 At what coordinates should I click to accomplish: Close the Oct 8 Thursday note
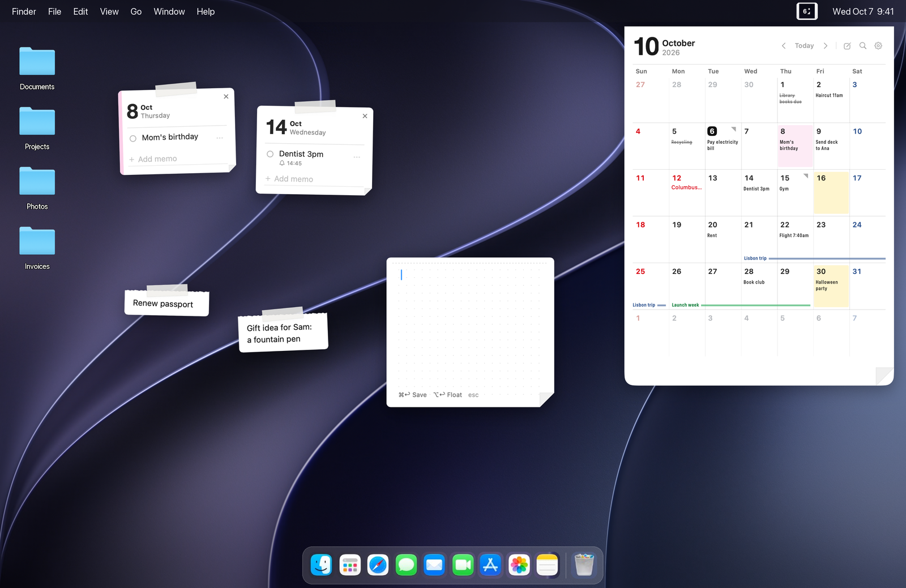(x=226, y=97)
